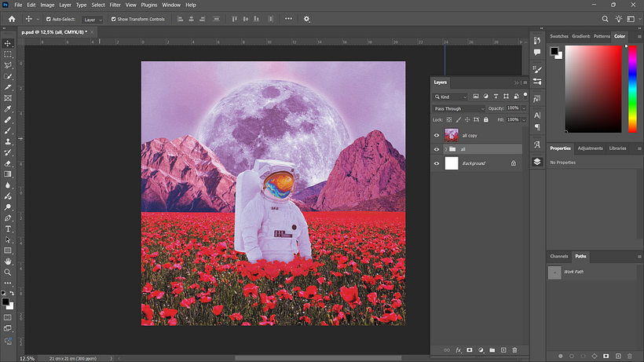644x362 pixels.
Task: Hide the Background layer visibility
Action: coord(437,163)
